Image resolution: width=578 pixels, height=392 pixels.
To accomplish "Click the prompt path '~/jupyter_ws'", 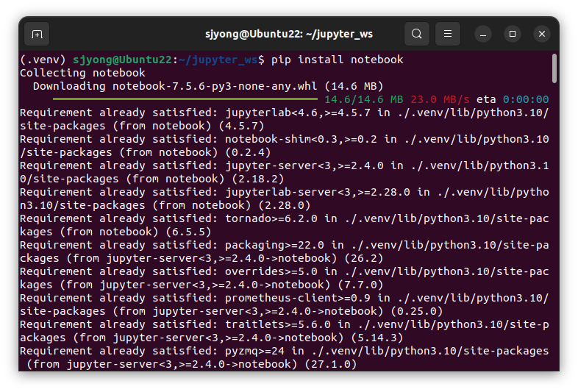I will 218,60.
